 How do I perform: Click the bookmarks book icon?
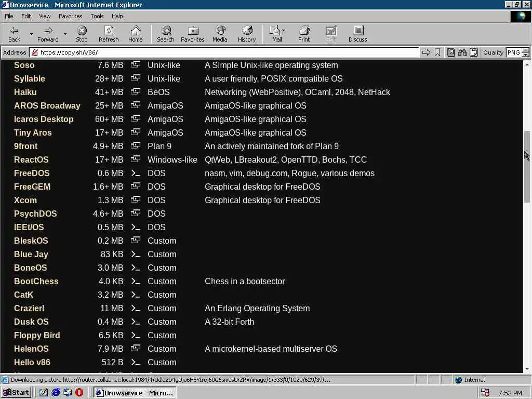tap(450, 52)
